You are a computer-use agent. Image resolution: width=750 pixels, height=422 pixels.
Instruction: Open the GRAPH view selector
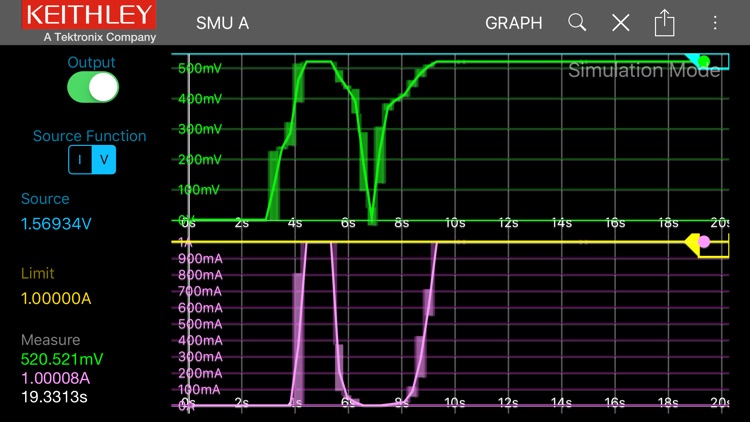(x=513, y=22)
